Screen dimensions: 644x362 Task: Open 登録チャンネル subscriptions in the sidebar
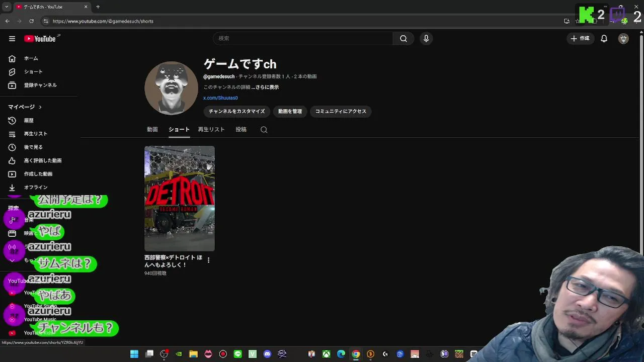tap(40, 85)
